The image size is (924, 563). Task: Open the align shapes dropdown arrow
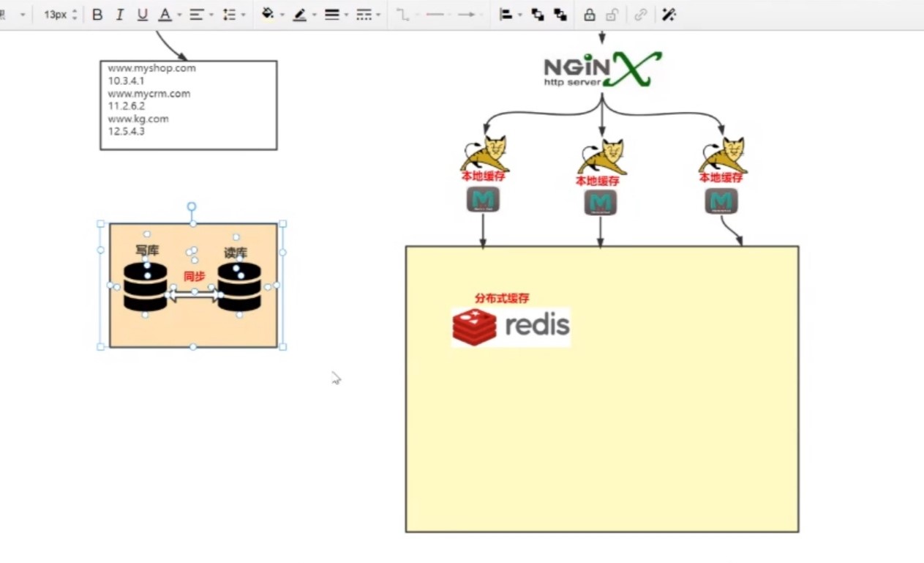click(x=519, y=15)
